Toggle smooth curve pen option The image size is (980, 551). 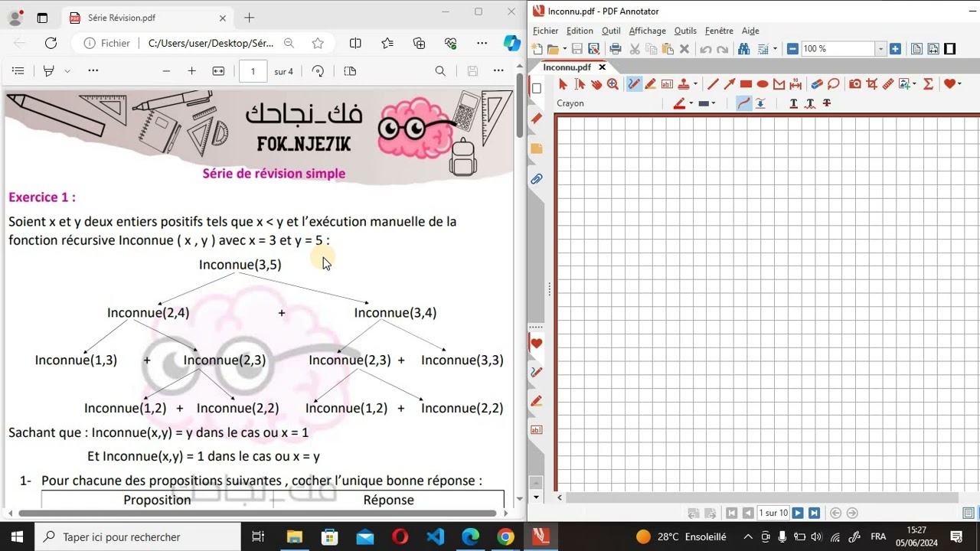click(x=743, y=103)
